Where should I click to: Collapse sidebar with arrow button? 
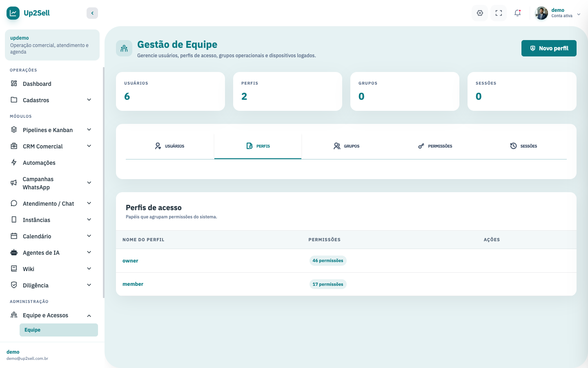click(x=92, y=13)
